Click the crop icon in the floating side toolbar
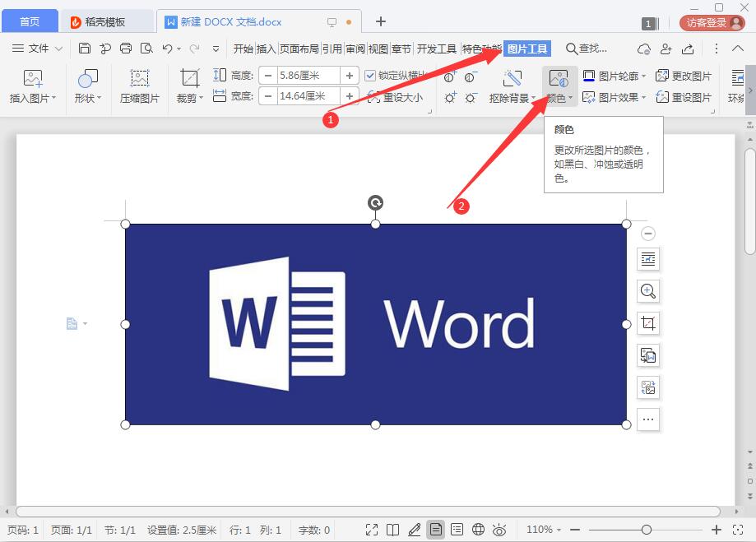This screenshot has height=542, width=756. [647, 323]
